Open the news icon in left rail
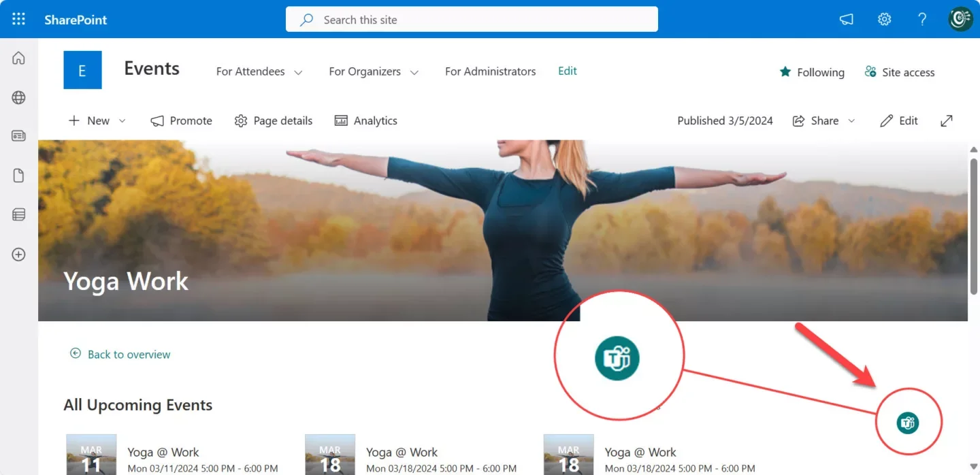The width and height of the screenshot is (980, 475). click(x=18, y=136)
